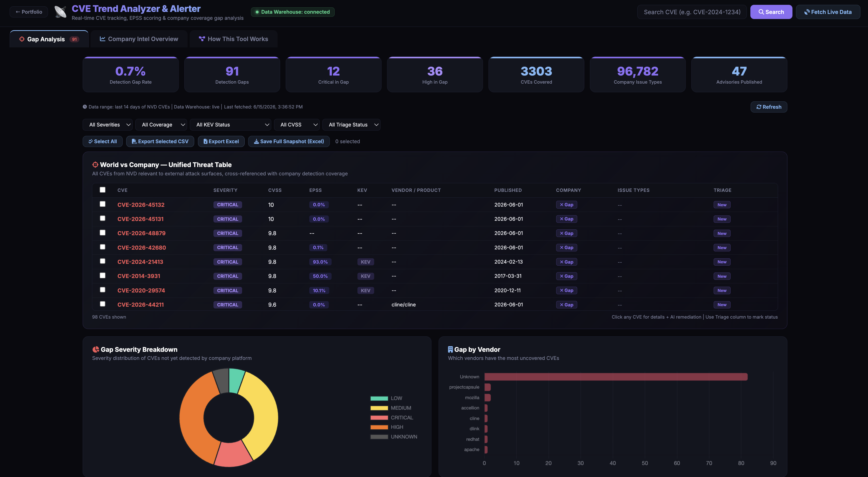
Task: Click the Select All checkmark icon
Action: pyautogui.click(x=90, y=141)
